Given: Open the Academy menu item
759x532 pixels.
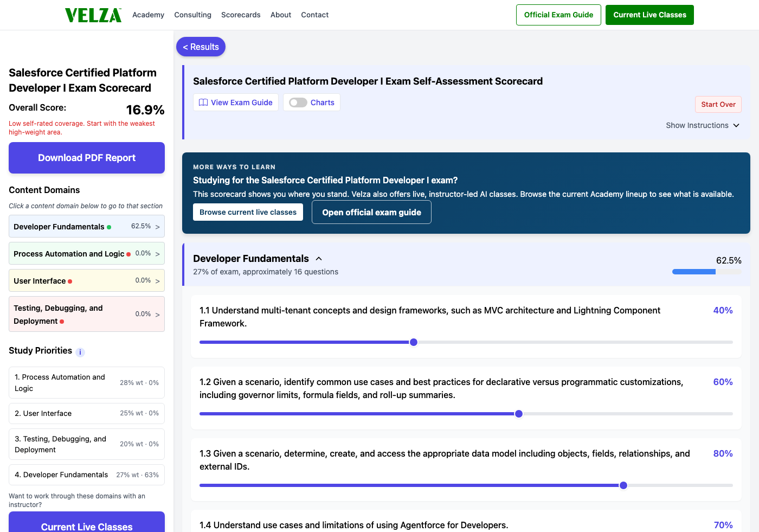Looking at the screenshot, I should pyautogui.click(x=148, y=15).
